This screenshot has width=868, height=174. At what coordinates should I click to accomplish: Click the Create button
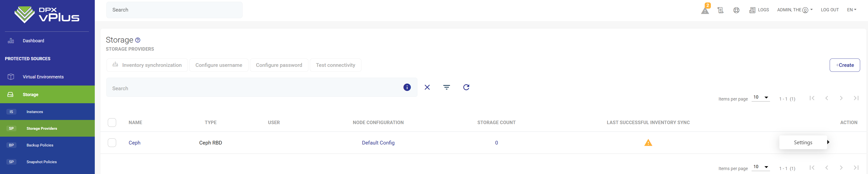tap(844, 65)
